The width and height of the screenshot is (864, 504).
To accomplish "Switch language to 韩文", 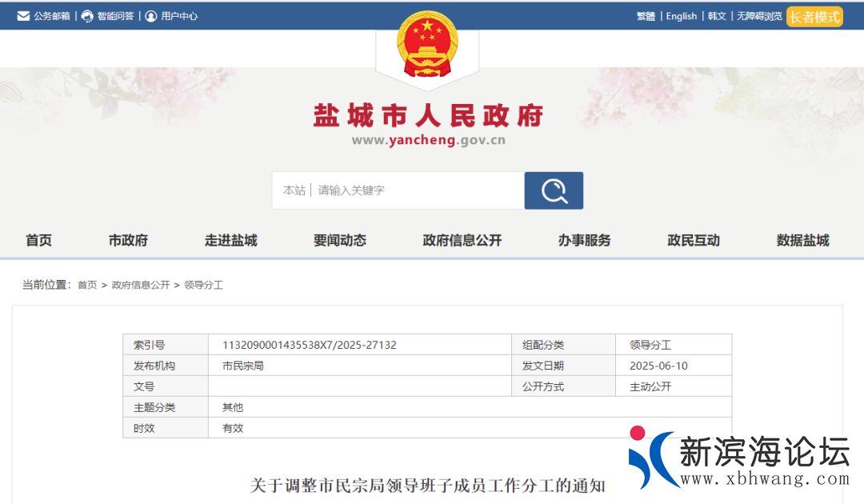I will point(717,16).
